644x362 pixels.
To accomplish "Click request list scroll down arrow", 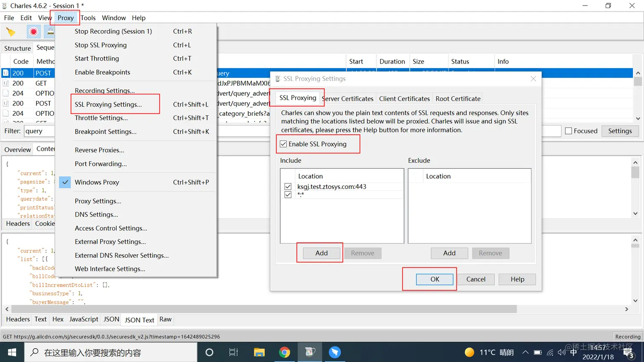I will [638, 118].
